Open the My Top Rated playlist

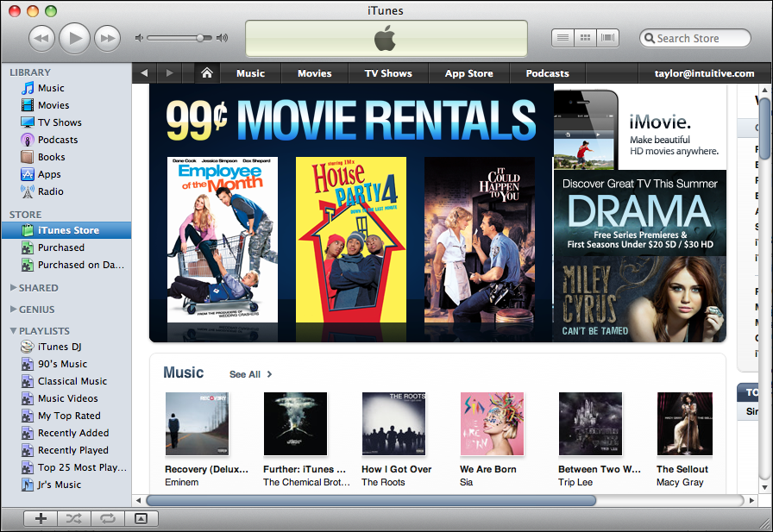[x=66, y=416]
